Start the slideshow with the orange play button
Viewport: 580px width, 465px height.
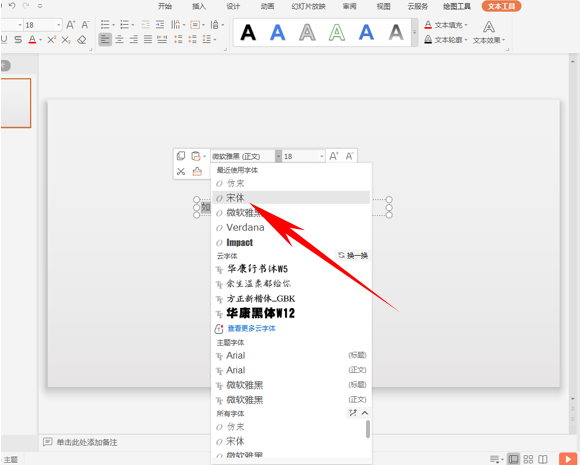pyautogui.click(x=568, y=459)
